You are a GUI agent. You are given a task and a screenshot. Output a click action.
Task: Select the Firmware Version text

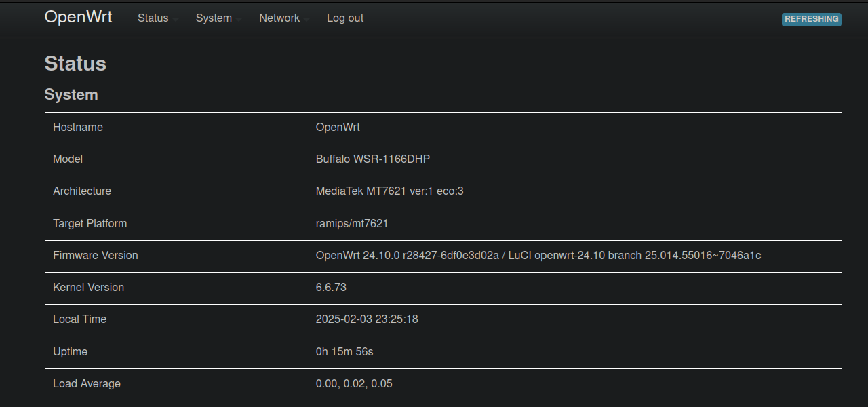click(538, 255)
